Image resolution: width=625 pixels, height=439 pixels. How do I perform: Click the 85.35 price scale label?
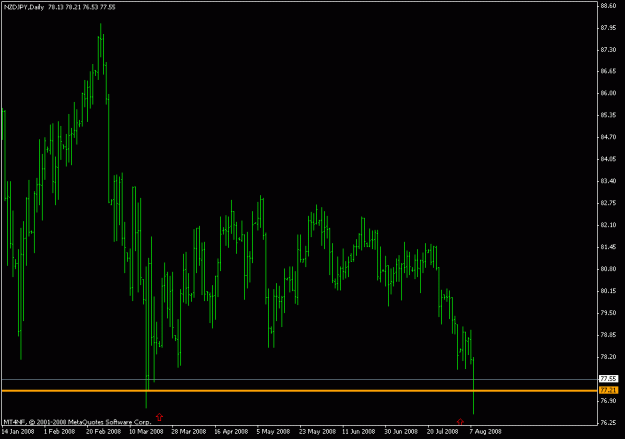tap(608, 115)
